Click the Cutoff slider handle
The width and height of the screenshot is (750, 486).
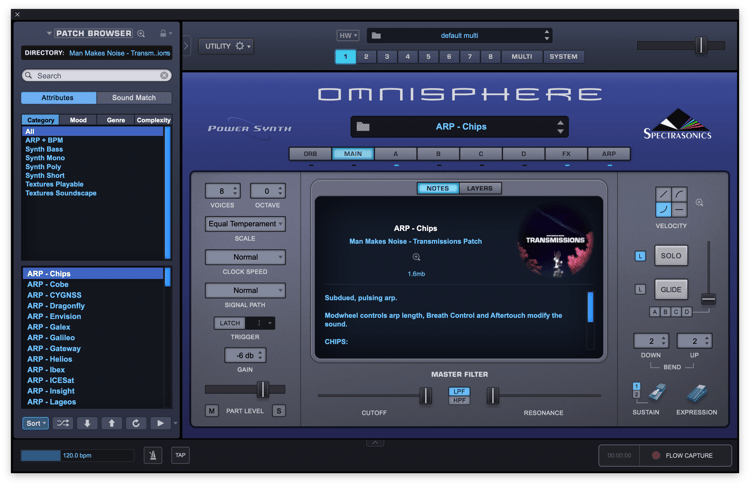click(x=425, y=396)
